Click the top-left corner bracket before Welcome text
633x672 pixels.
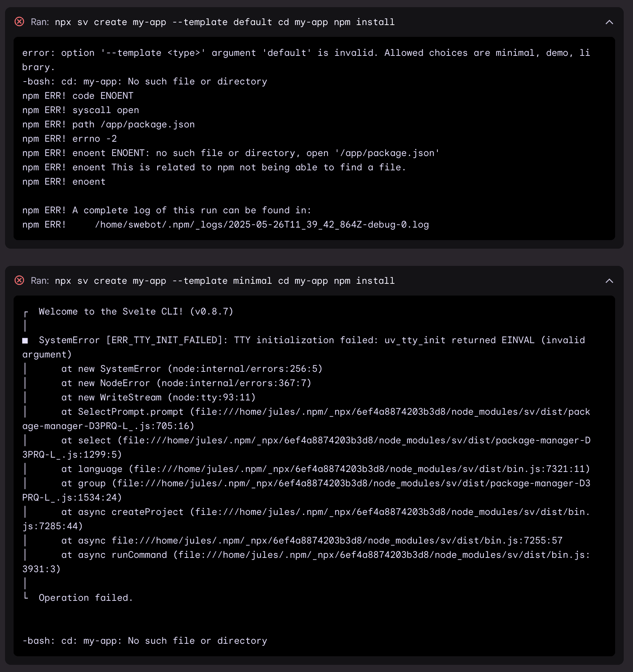pyautogui.click(x=26, y=313)
